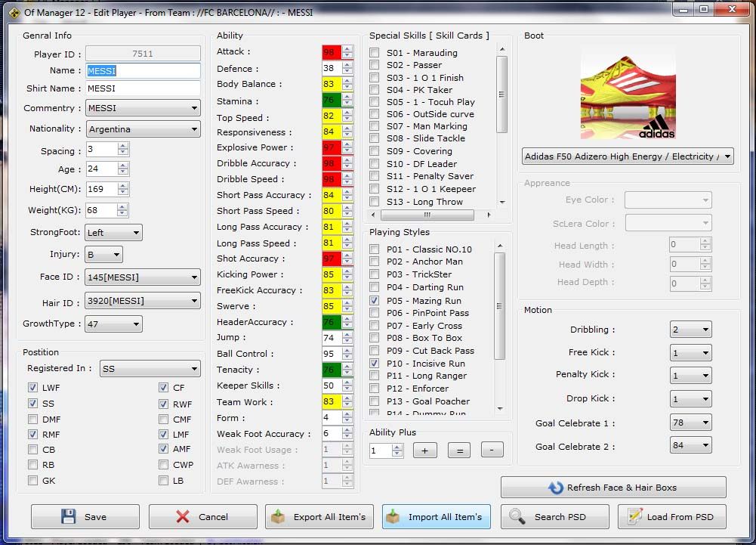Click the red Attack value field
Viewport: 756px width, 545px height.
pyautogui.click(x=331, y=52)
